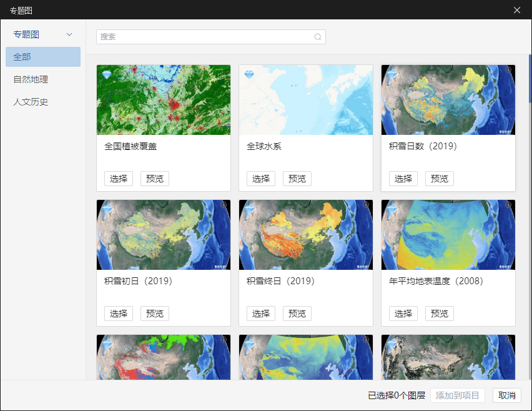Click inside the 搜索 search input field

click(206, 37)
